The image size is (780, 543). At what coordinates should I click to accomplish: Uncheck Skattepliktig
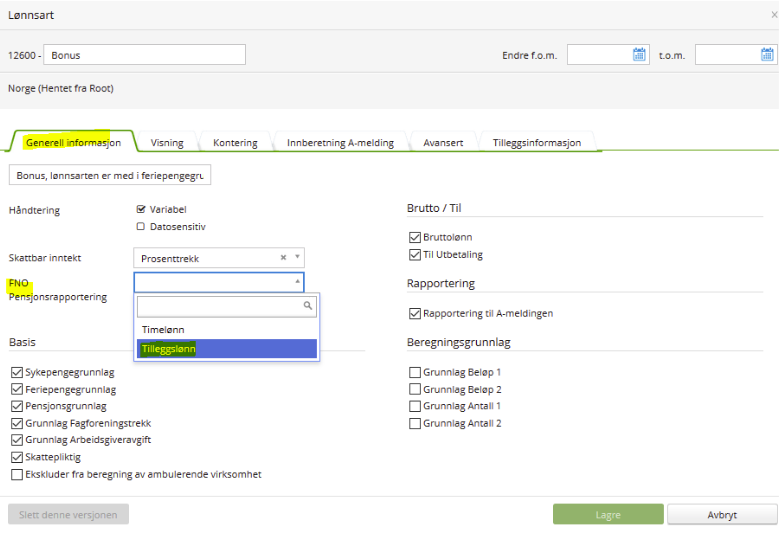coord(17,457)
